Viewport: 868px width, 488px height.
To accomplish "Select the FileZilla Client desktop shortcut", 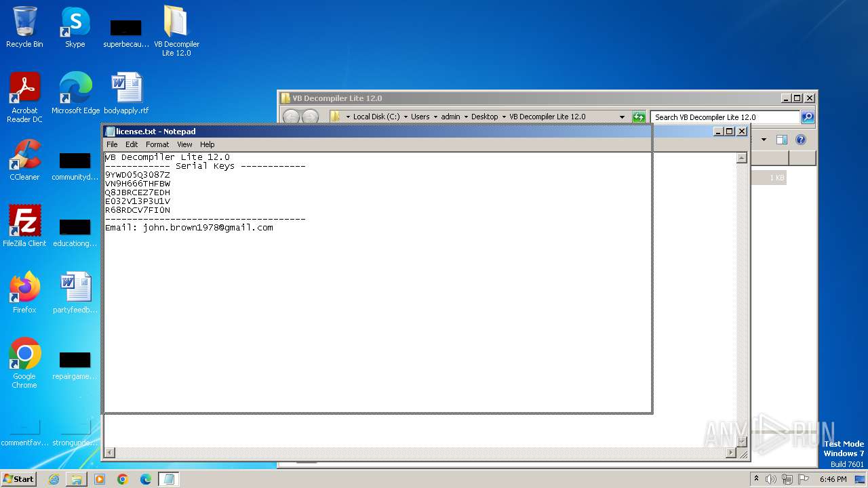I will 24,226.
